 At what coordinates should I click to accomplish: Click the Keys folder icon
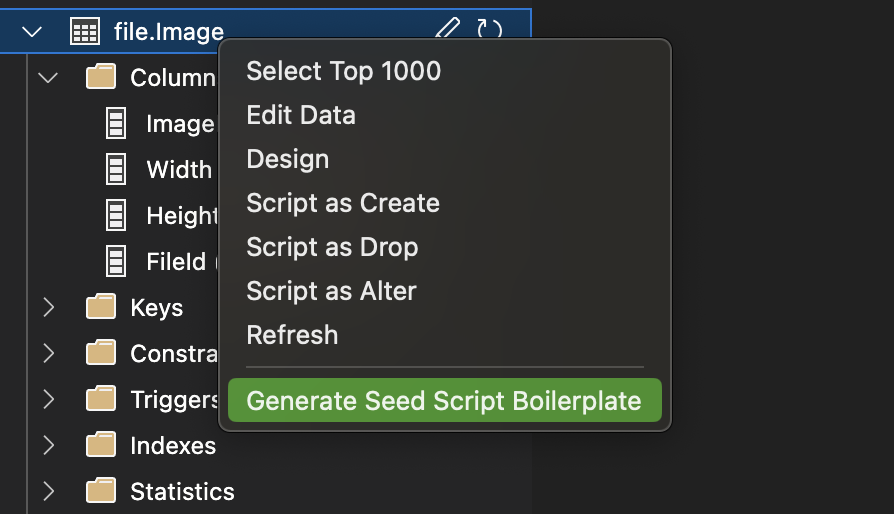click(x=101, y=307)
